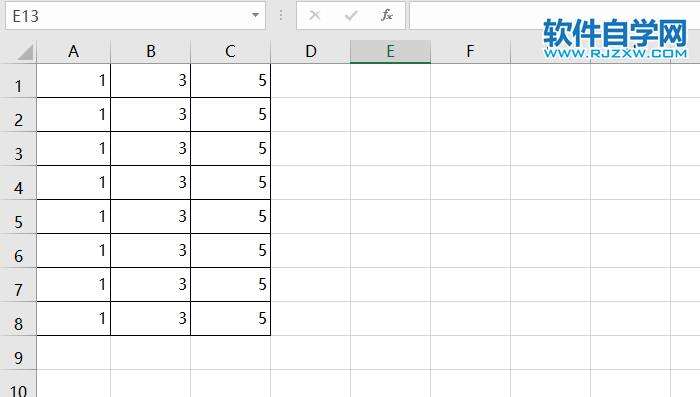
Task: Click the formula bar vertical dots handle
Action: 281,16
